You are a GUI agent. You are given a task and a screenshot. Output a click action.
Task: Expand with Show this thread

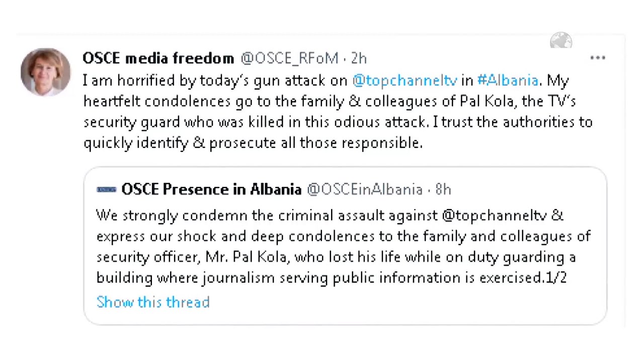[x=153, y=302]
